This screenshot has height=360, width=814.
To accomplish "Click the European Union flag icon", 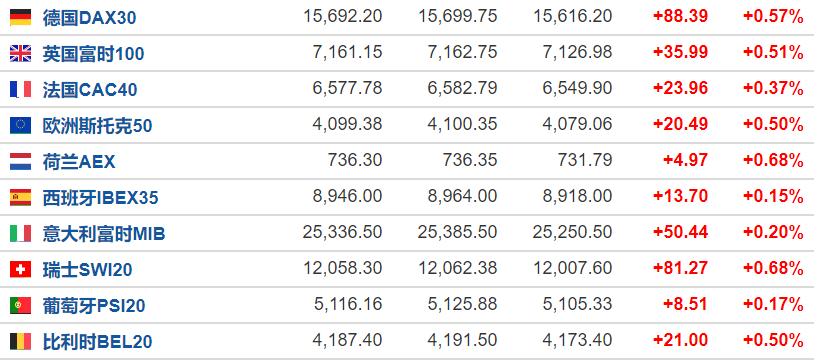I will [20, 125].
